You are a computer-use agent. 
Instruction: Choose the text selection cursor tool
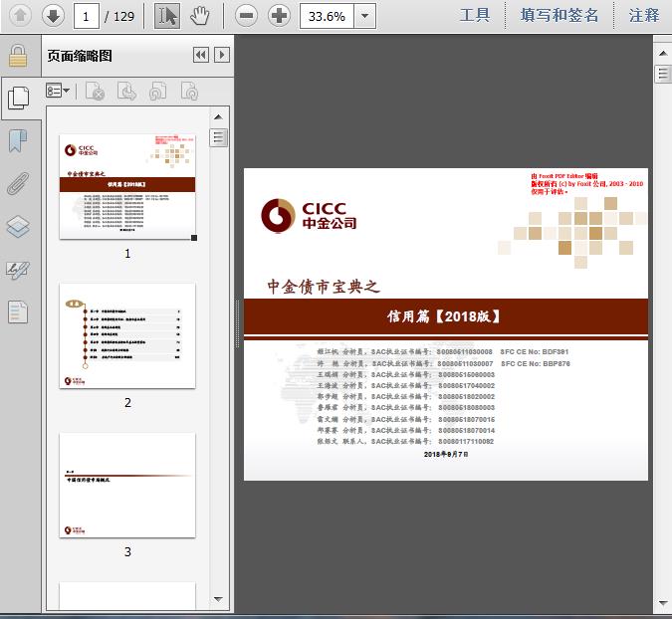point(167,16)
